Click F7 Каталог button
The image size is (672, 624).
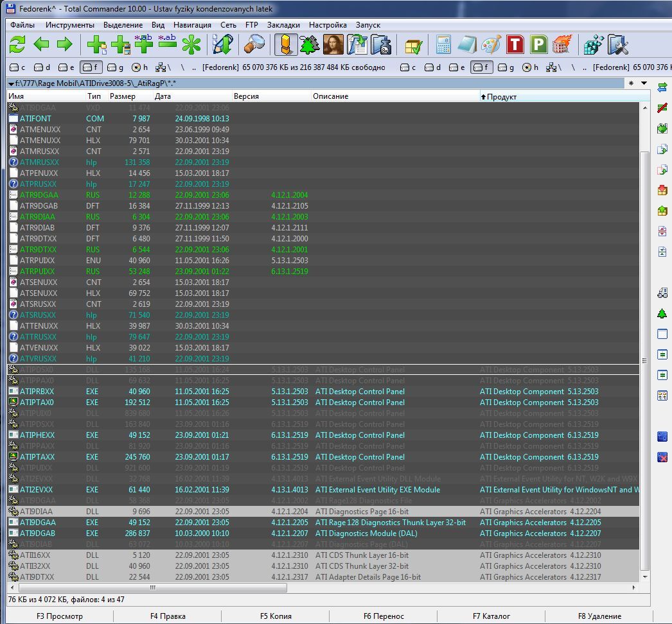tap(491, 616)
